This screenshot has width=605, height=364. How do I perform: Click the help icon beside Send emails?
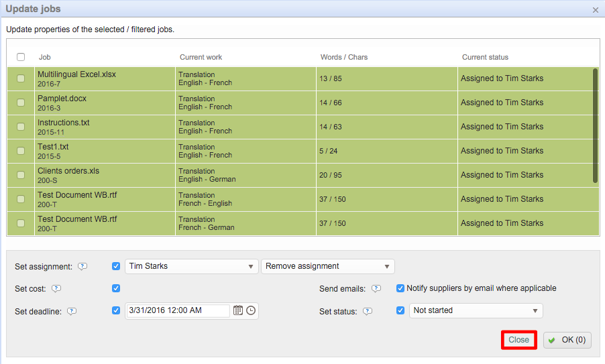376,289
